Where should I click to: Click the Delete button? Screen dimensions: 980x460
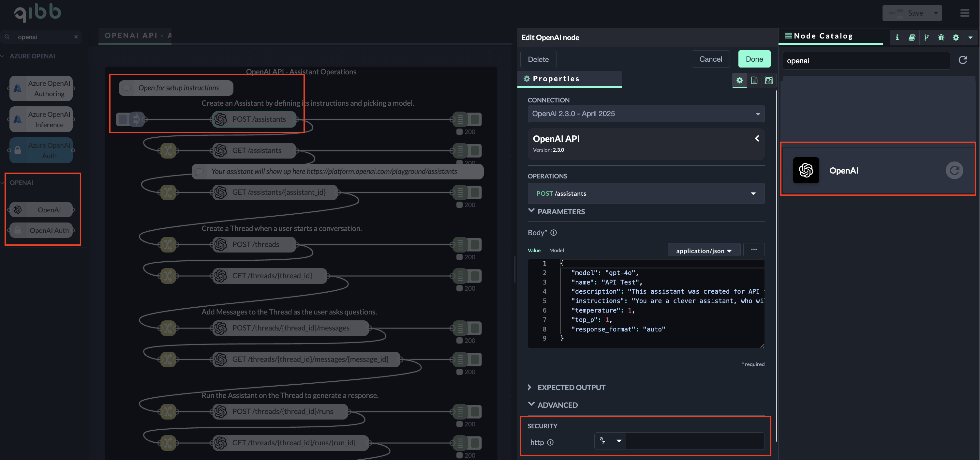[x=538, y=59]
